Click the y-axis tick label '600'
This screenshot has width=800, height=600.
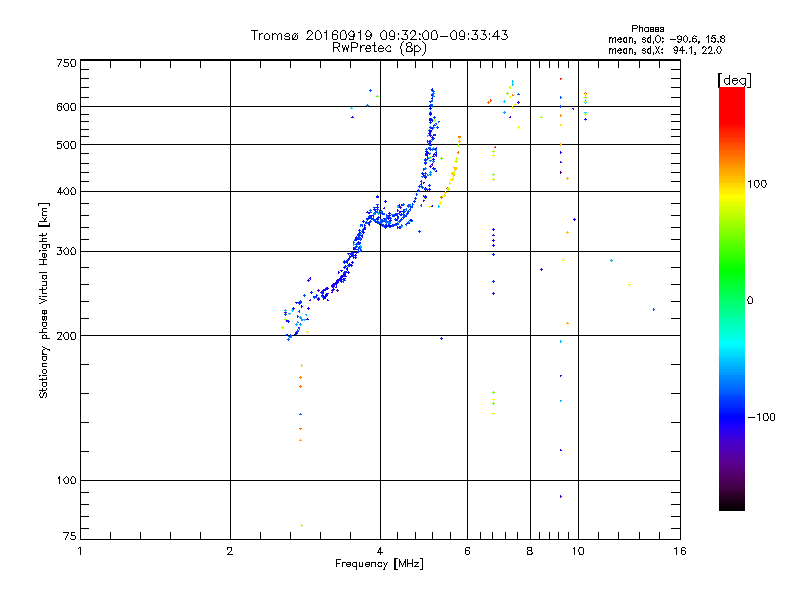[66, 107]
